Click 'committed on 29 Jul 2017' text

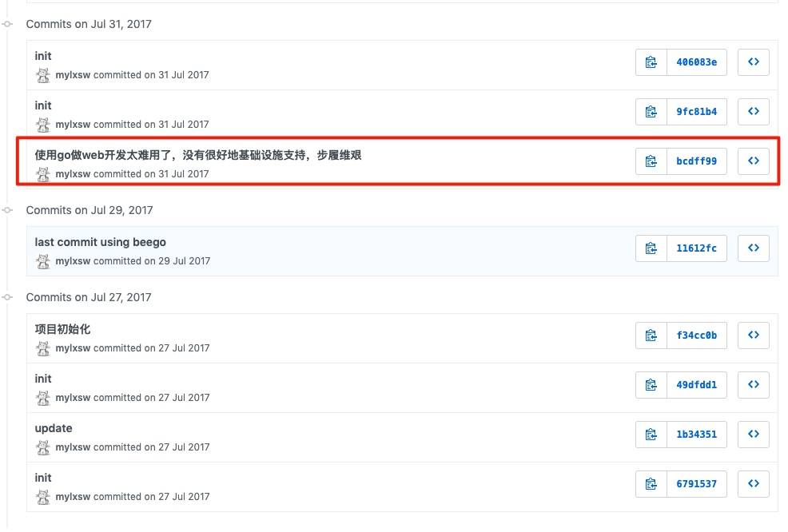click(x=152, y=261)
